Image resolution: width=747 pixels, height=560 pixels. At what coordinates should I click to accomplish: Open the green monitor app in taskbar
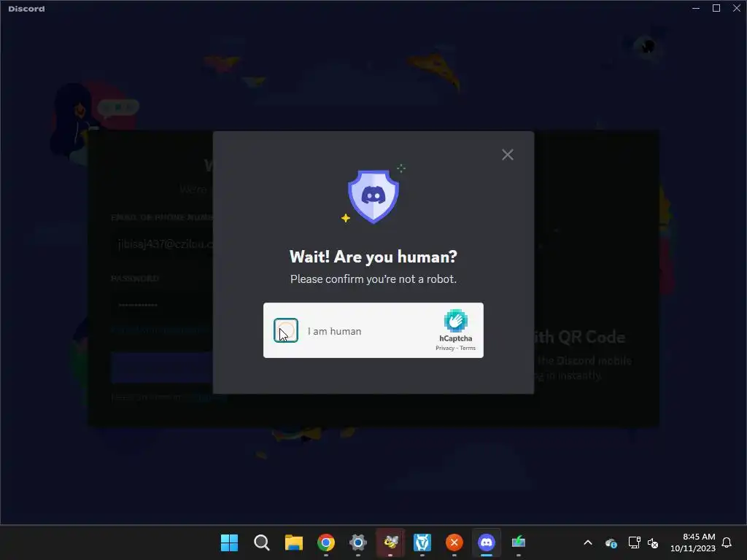click(x=519, y=542)
